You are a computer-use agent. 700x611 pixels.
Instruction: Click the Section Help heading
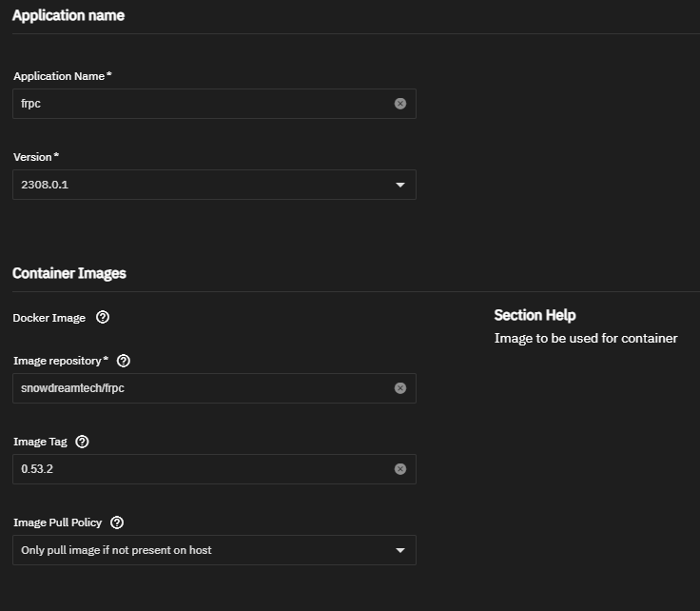coord(535,315)
